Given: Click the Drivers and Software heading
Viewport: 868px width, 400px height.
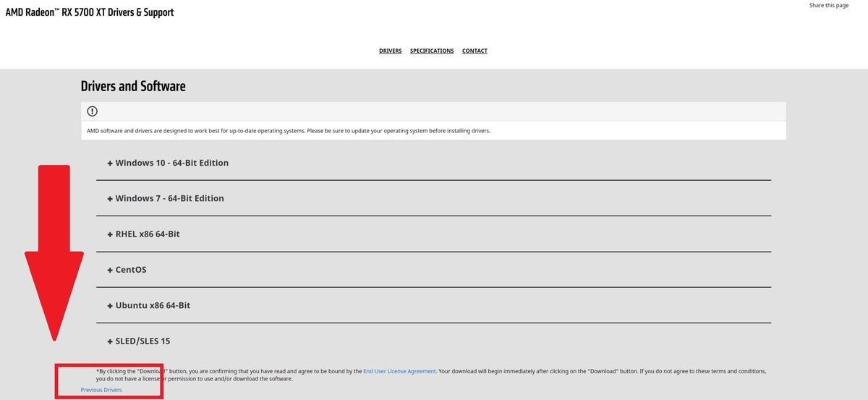Looking at the screenshot, I should pyautogui.click(x=133, y=86).
